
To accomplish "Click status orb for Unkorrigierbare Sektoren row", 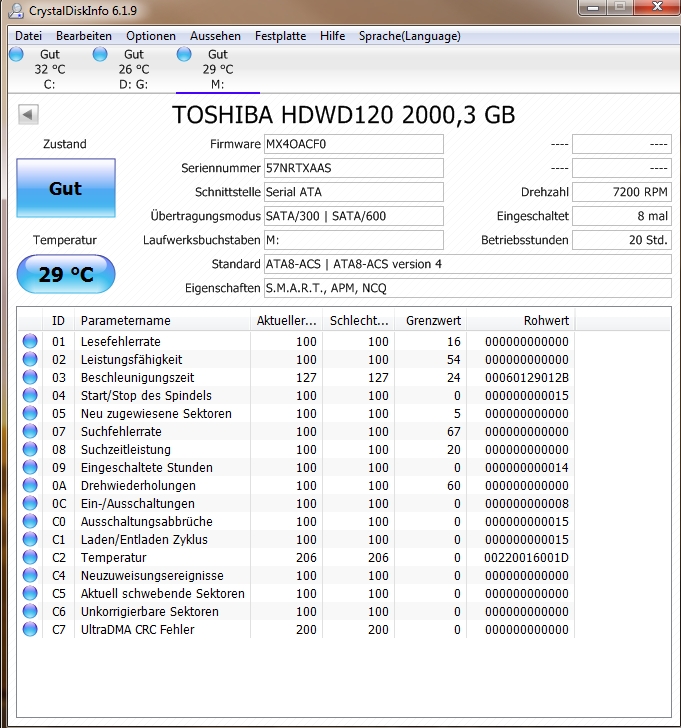I will 30,611.
